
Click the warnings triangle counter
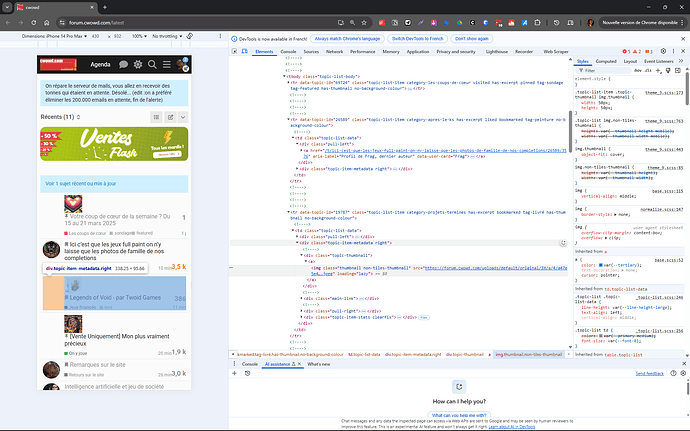tap(637, 52)
